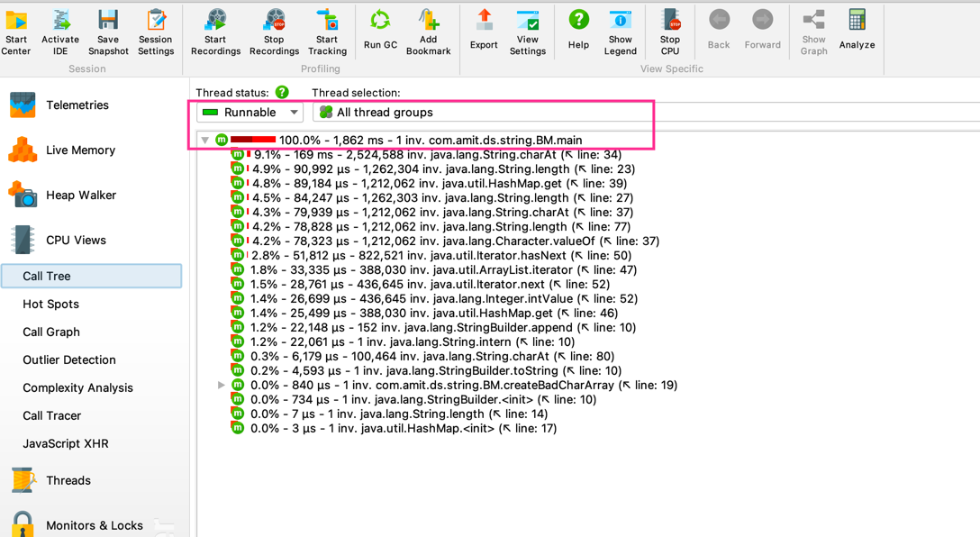Add Bookmark in the toolbar
Screen dimensions: 980x537
coord(428,32)
